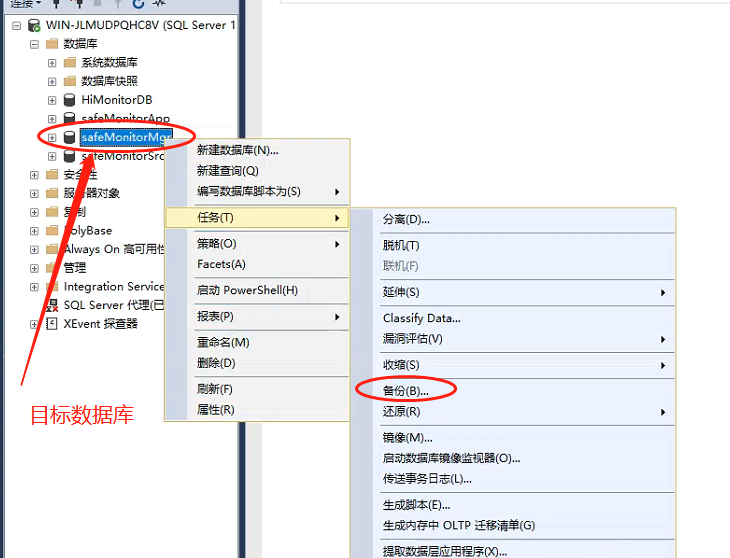Open the 还原(R) submenu entry
This screenshot has height=558, width=730.
401,411
